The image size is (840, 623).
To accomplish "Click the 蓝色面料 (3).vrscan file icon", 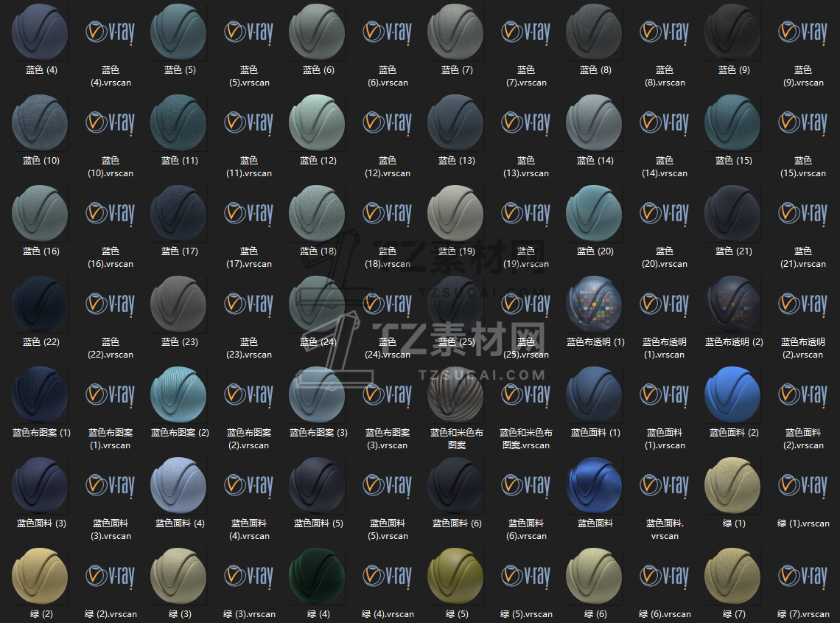I will click(111, 485).
